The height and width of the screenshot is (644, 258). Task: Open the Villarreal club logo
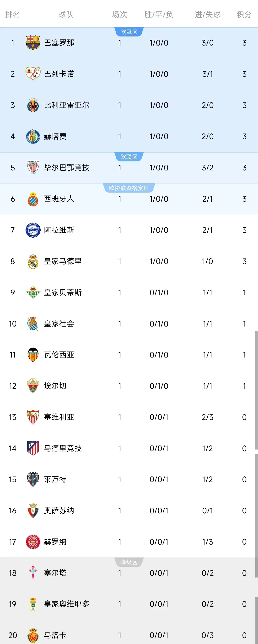[33, 105]
